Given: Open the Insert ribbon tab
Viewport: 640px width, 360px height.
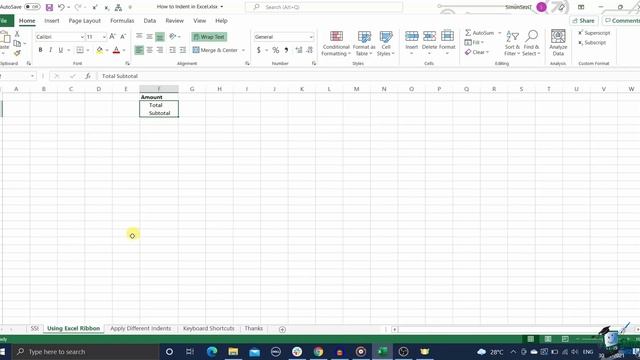Looking at the screenshot, I should pyautogui.click(x=51, y=20).
